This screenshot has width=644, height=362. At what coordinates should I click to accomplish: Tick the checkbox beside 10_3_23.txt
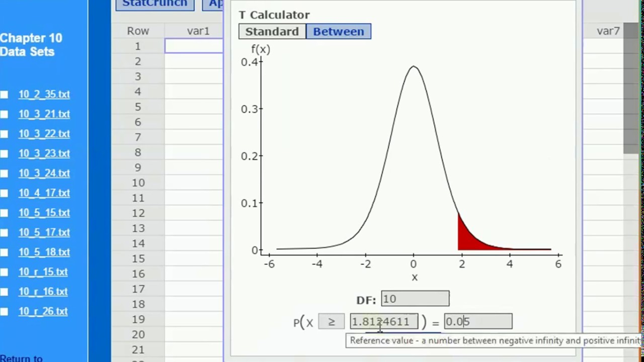(4, 153)
